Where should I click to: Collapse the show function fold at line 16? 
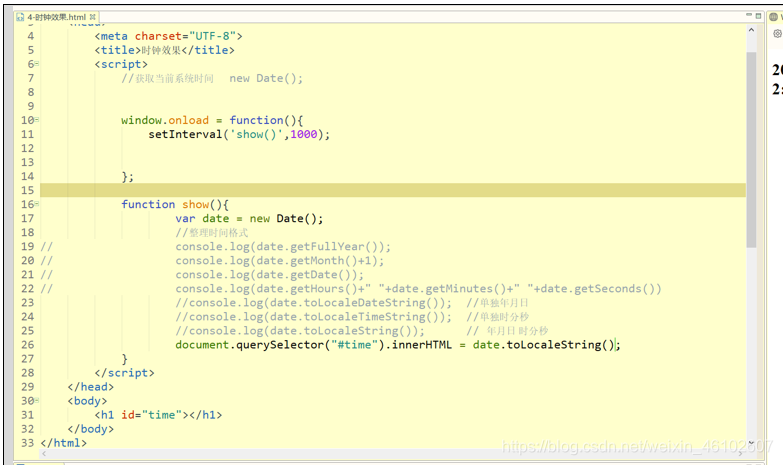coord(37,203)
